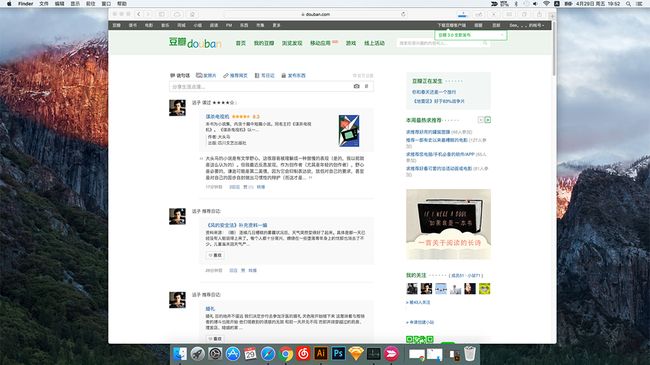
Task: Select the 线上活动 navigation tab
Action: pos(374,43)
